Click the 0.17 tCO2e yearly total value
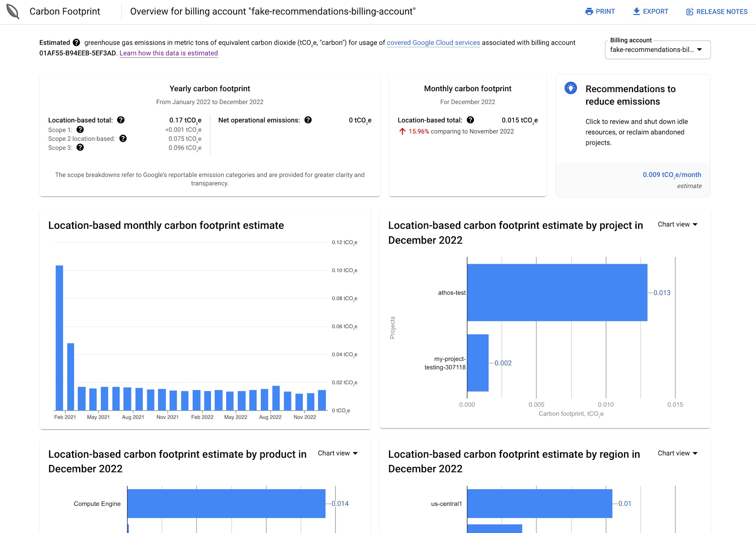 185,120
